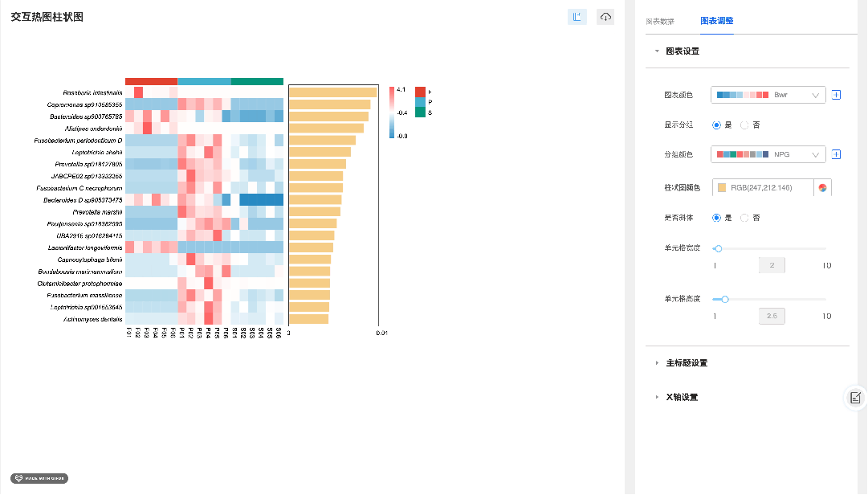Open the 分组颜色 NPG palette dropdown
Image resolution: width=868 pixels, height=495 pixels.
click(x=768, y=154)
